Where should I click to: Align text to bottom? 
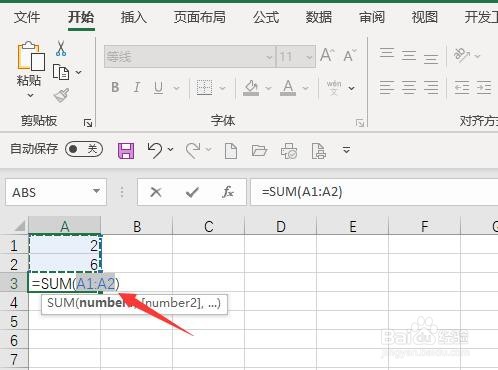[431, 58]
